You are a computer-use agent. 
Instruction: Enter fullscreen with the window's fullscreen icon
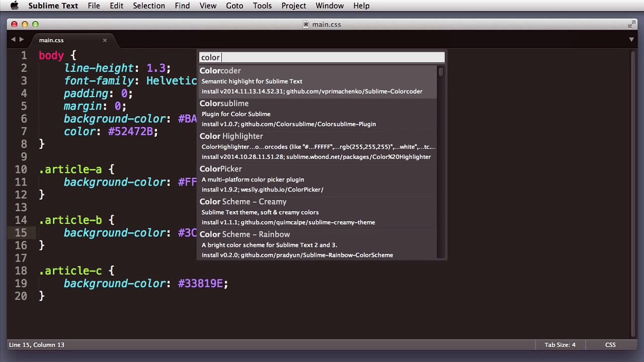[631, 24]
